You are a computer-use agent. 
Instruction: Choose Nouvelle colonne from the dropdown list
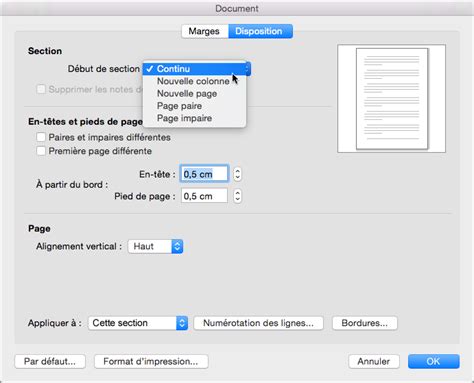tap(194, 81)
